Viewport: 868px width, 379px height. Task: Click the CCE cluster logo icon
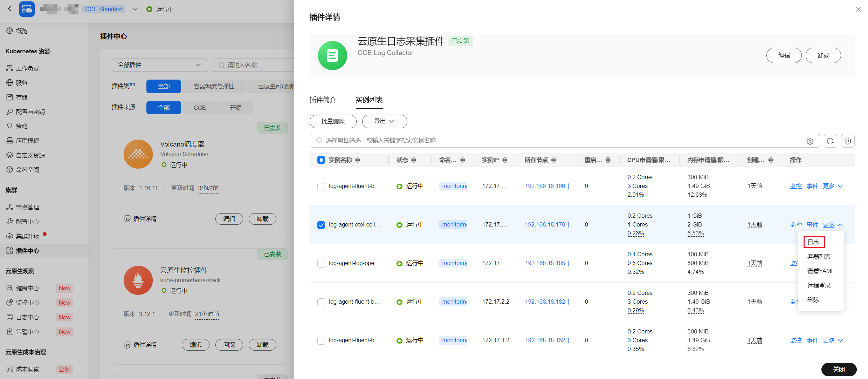(x=27, y=9)
